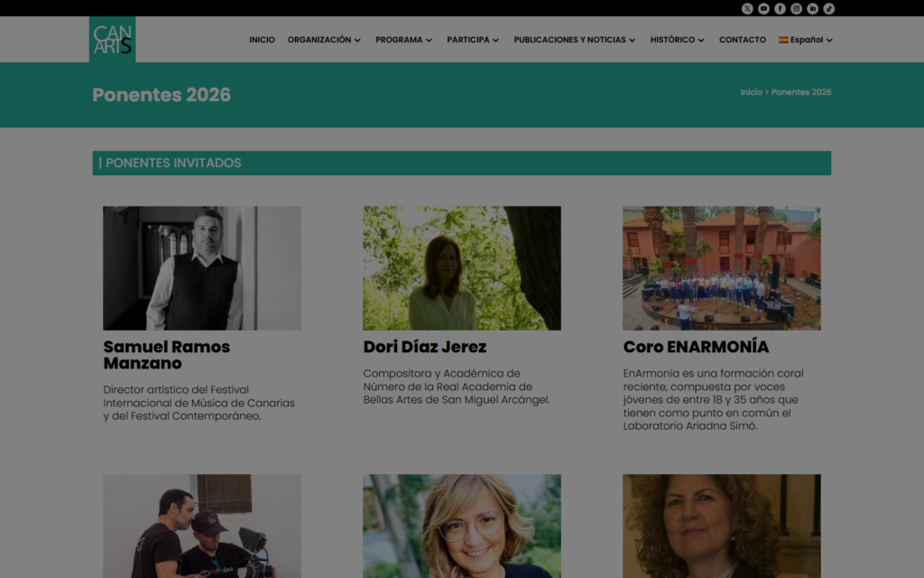
Task: Open Samuel Ramos Manzano's name link
Action: point(167,355)
